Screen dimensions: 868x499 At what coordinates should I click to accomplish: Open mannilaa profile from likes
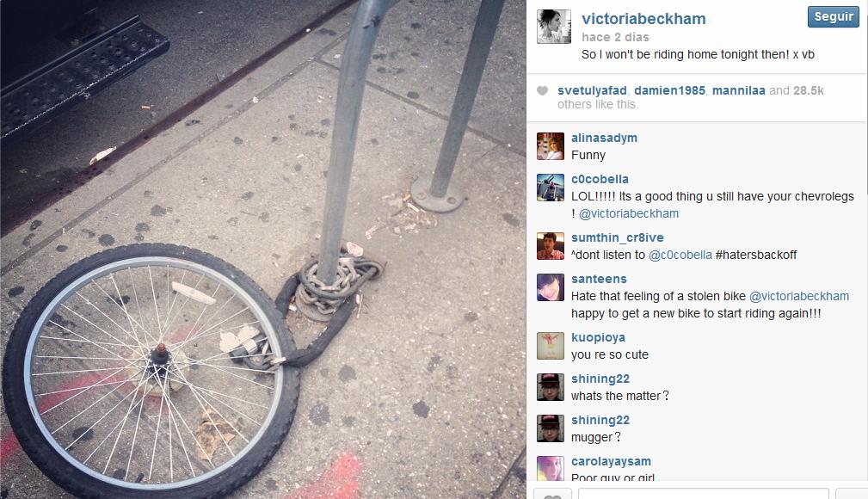tap(738, 90)
